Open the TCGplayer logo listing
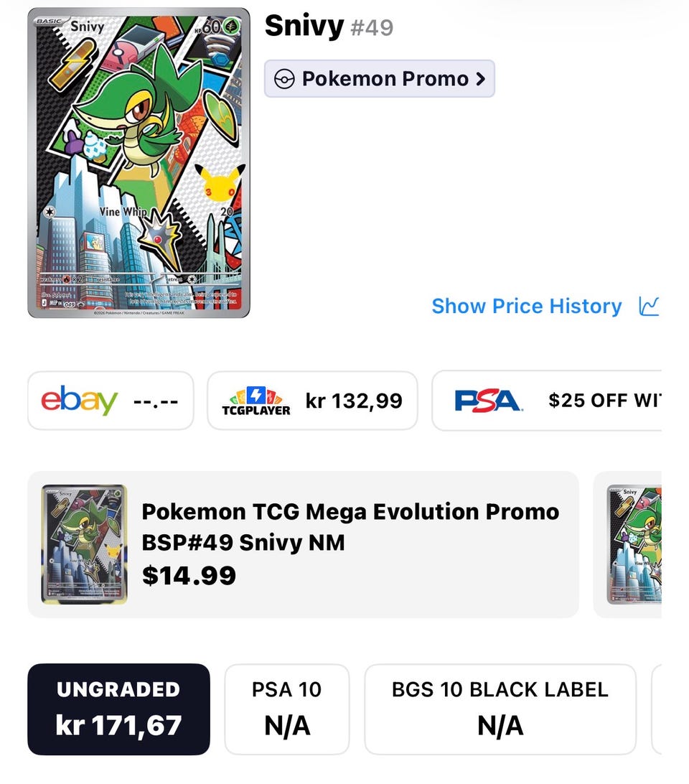 pos(256,401)
